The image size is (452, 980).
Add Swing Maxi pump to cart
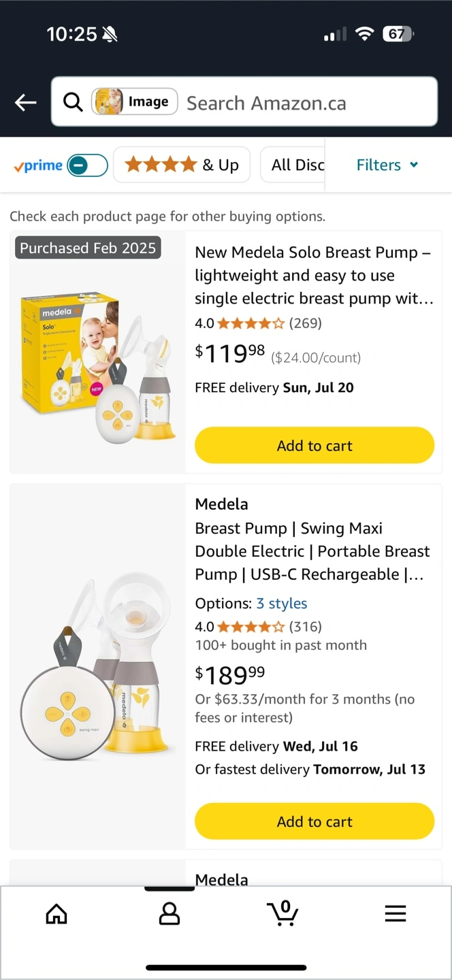point(314,821)
